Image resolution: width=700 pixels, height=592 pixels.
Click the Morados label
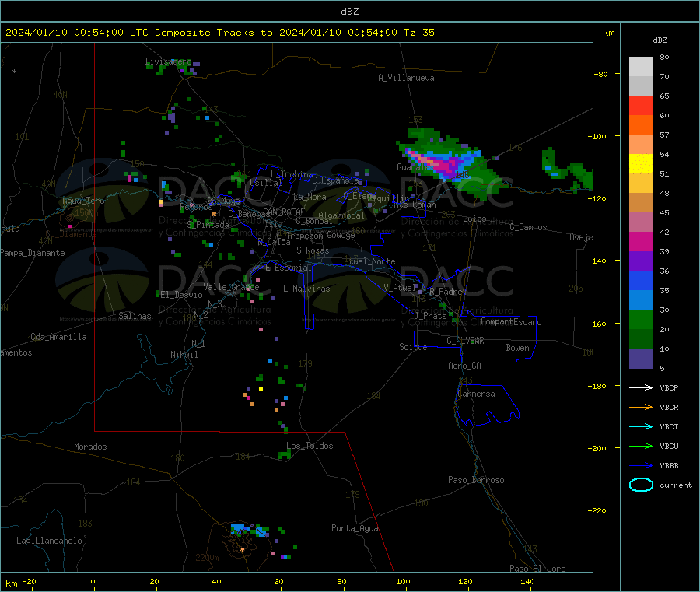[x=90, y=447]
